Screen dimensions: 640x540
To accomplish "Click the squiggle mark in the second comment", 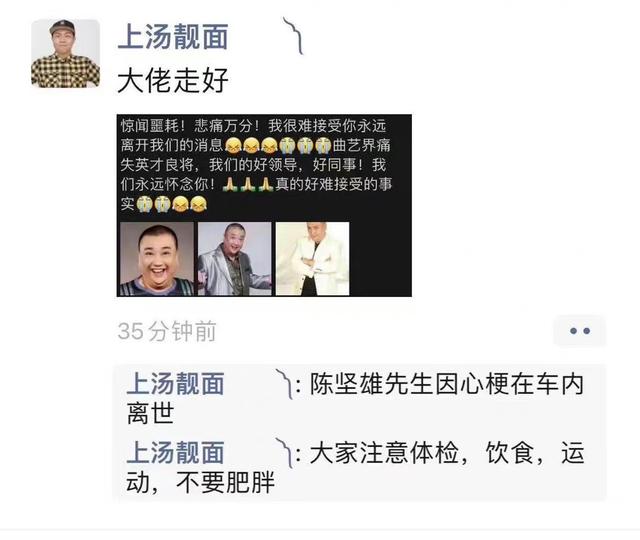I will coord(284,453).
